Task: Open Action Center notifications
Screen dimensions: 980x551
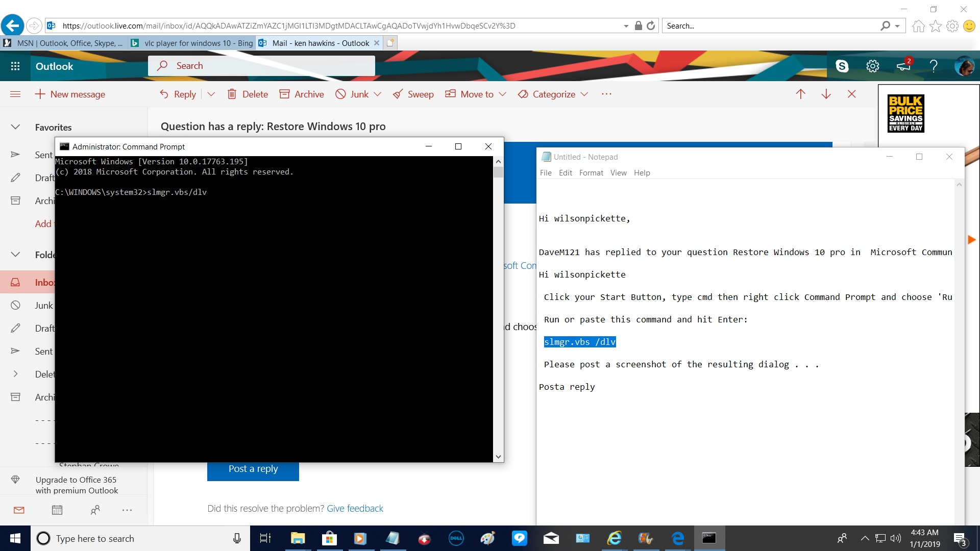Action: pos(960,538)
